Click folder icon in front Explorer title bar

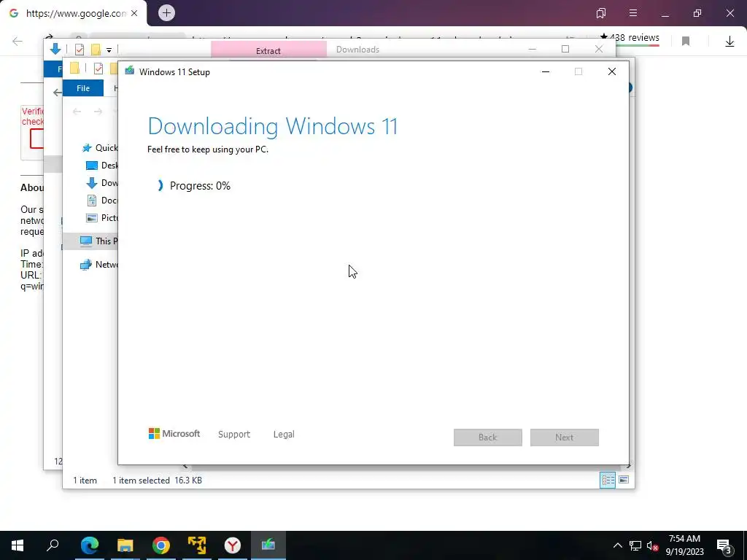point(75,68)
